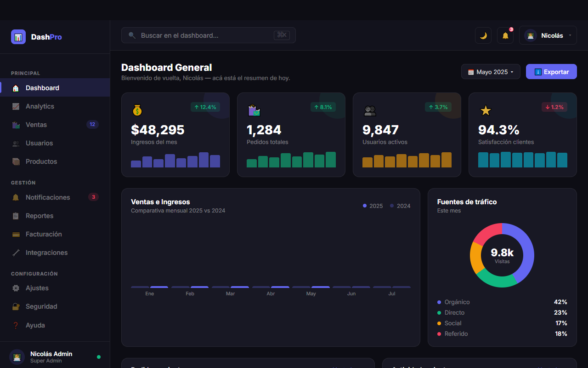Image resolution: width=588 pixels, height=368 pixels.
Task: Click the 94.3% satisfaction value
Action: click(499, 130)
